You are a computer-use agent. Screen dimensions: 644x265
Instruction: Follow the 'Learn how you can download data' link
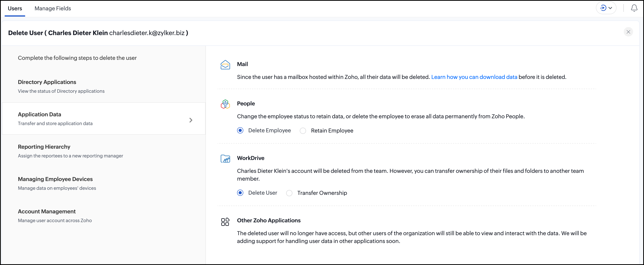click(474, 77)
